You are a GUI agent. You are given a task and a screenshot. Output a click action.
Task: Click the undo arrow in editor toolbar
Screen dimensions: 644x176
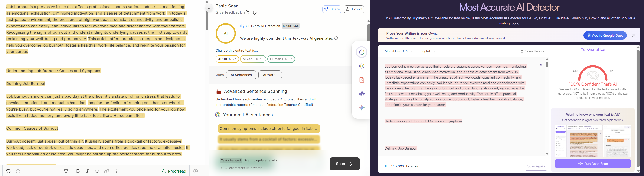[x=8, y=171]
